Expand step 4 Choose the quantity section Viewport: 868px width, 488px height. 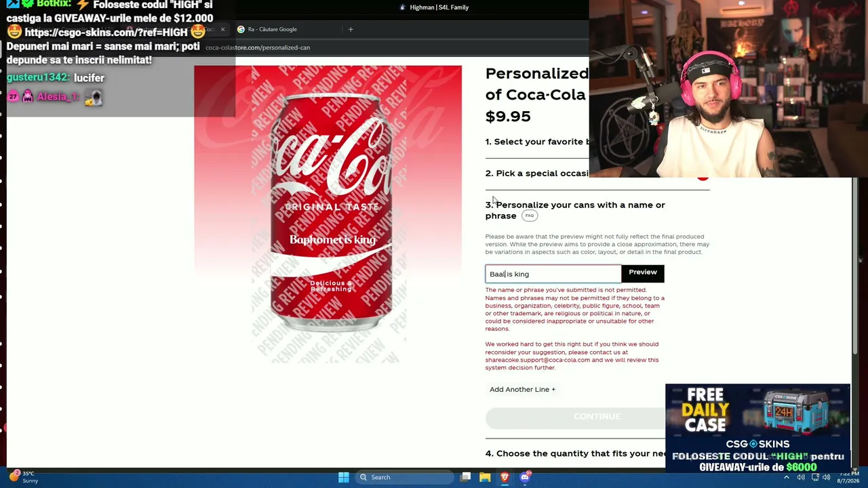576,453
